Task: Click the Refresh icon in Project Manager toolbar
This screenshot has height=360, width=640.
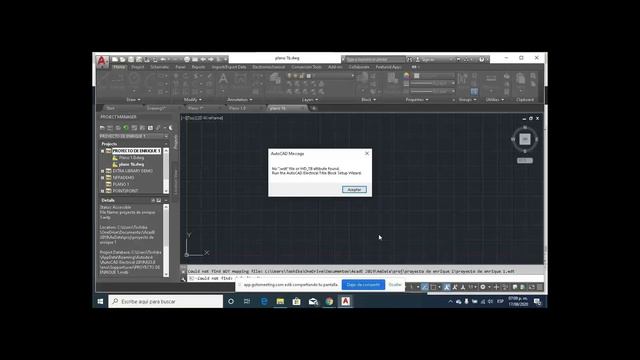Action: tap(126, 128)
